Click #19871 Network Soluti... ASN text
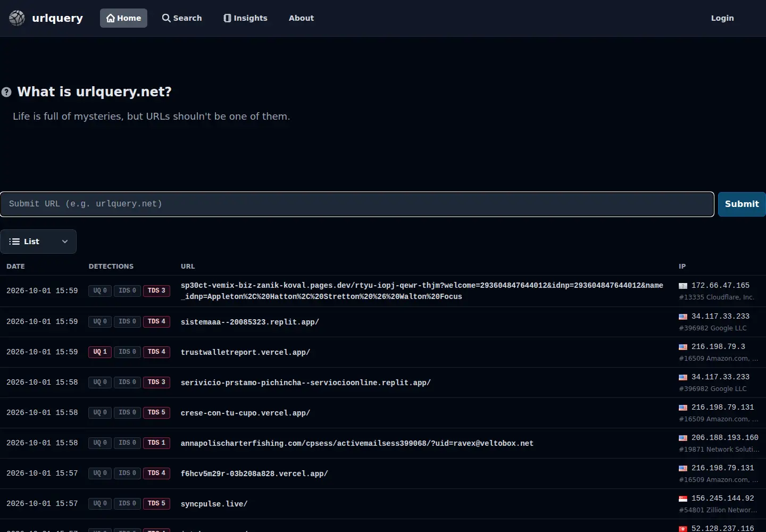 point(719,450)
